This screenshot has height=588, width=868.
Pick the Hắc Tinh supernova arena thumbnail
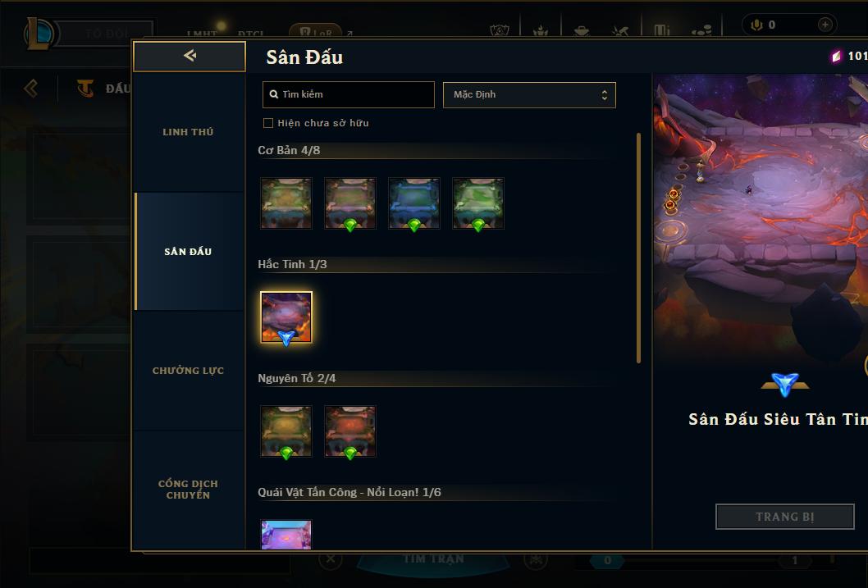pyautogui.click(x=286, y=317)
